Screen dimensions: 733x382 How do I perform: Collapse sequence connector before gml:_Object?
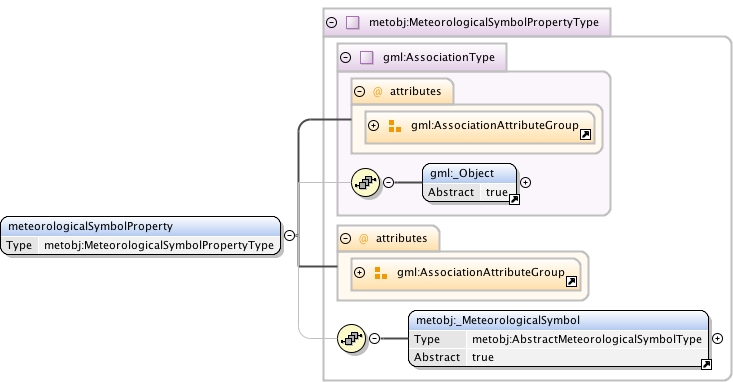388,182
